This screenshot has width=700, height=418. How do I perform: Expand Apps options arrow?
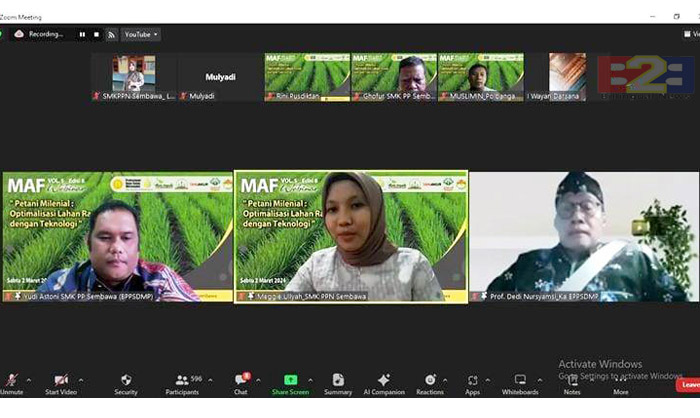coord(488,380)
